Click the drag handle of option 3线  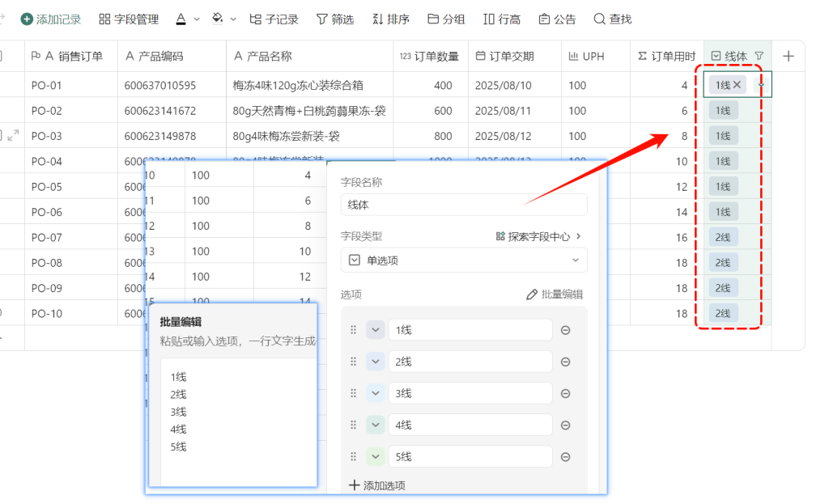point(353,393)
